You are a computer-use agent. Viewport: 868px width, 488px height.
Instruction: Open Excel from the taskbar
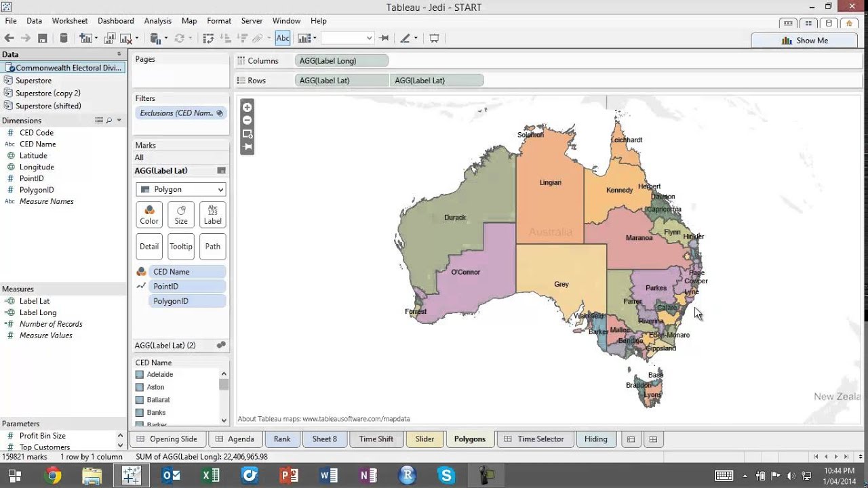210,476
